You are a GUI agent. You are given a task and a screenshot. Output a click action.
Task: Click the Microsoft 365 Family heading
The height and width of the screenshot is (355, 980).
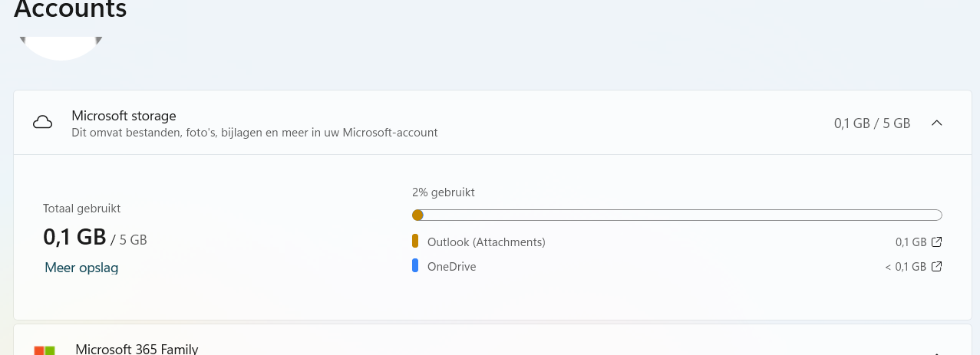pos(137,349)
